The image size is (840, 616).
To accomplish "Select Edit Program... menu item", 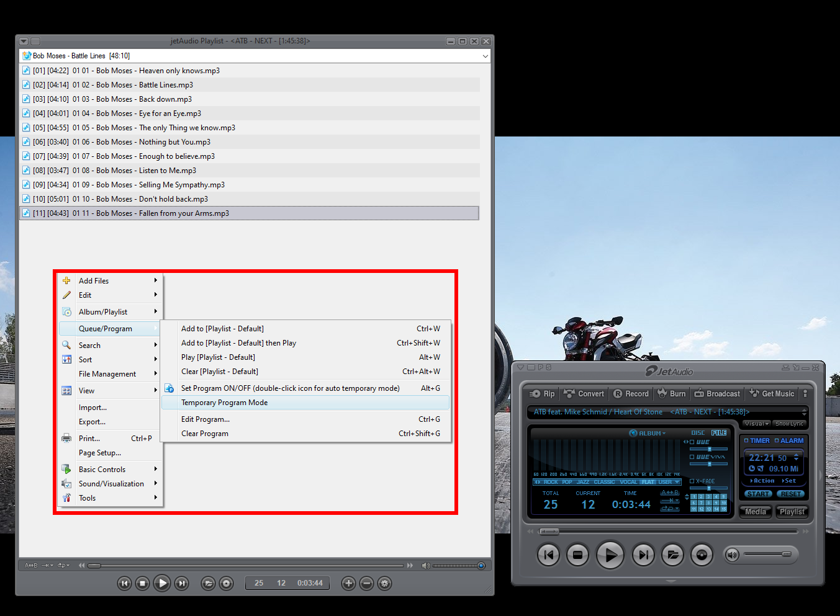I will (x=305, y=419).
